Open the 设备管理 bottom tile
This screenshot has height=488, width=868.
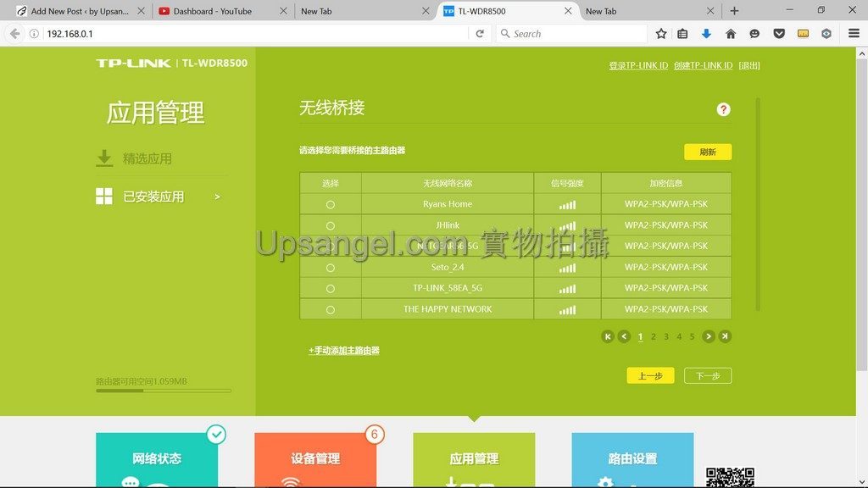(315, 460)
